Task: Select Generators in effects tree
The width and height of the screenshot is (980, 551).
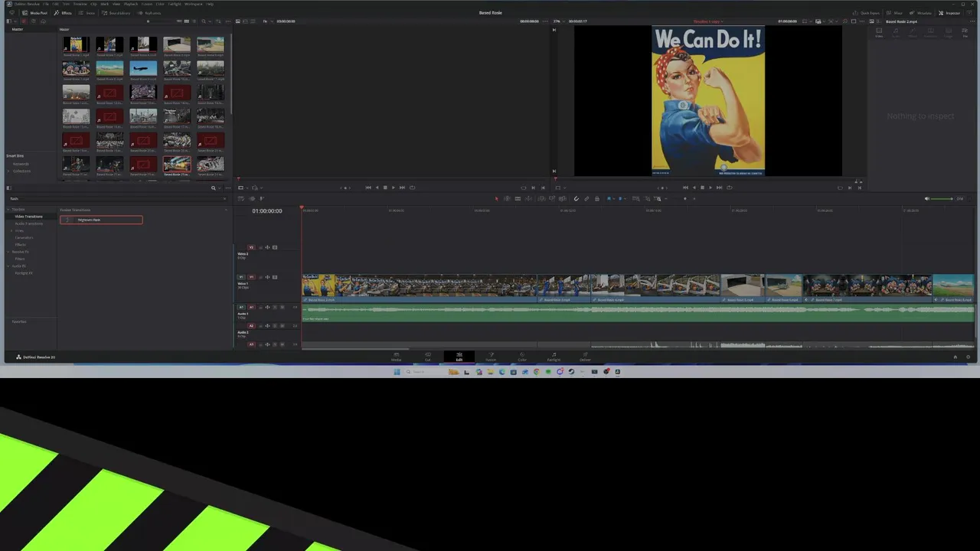Action: click(24, 237)
